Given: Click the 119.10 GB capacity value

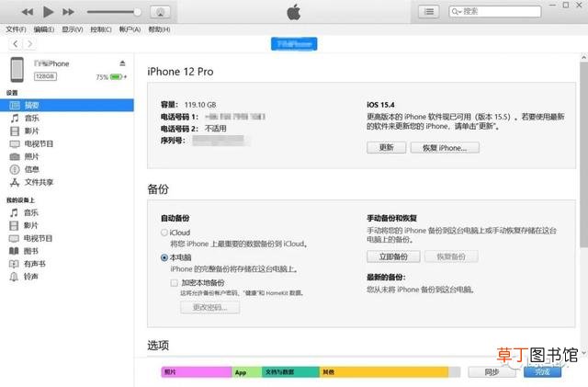Looking at the screenshot, I should pos(200,105).
